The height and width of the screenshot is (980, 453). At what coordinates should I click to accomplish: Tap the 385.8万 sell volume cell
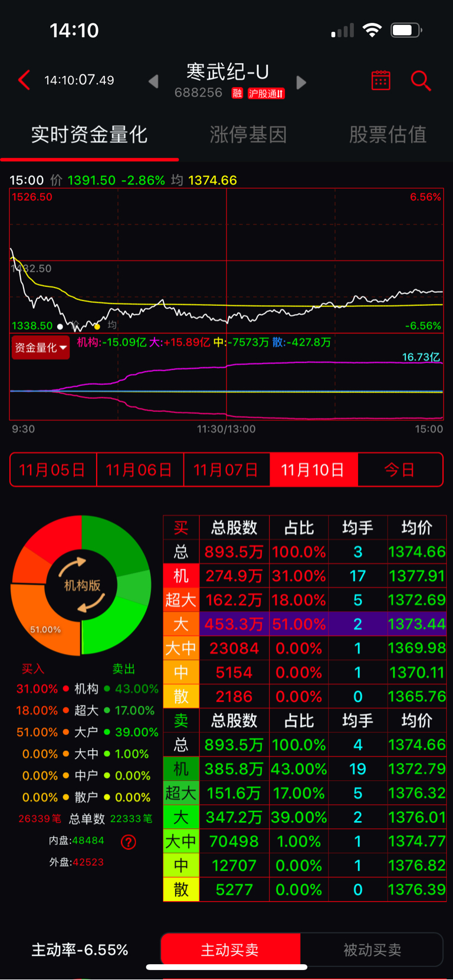click(x=234, y=769)
